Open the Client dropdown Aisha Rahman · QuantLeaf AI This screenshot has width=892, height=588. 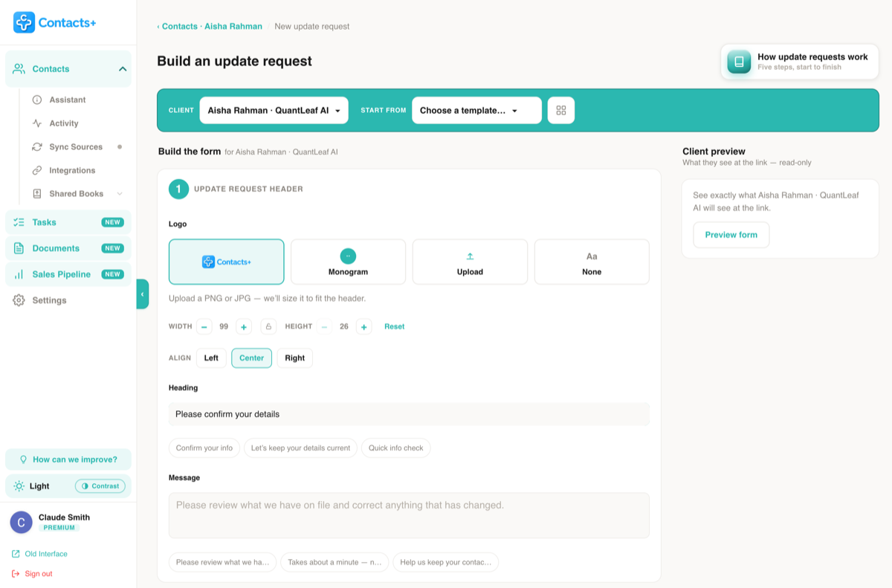[x=274, y=110]
